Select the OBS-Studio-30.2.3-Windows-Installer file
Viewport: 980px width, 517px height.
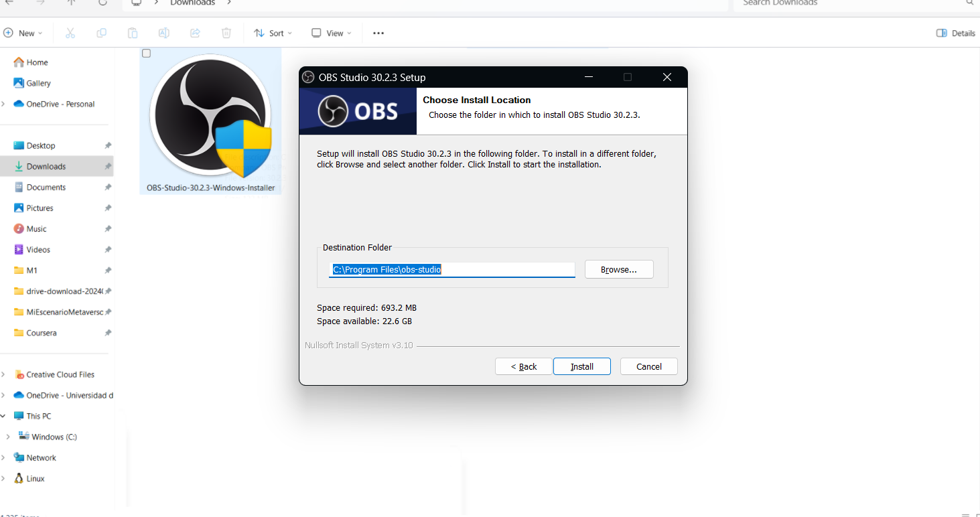pos(210,121)
